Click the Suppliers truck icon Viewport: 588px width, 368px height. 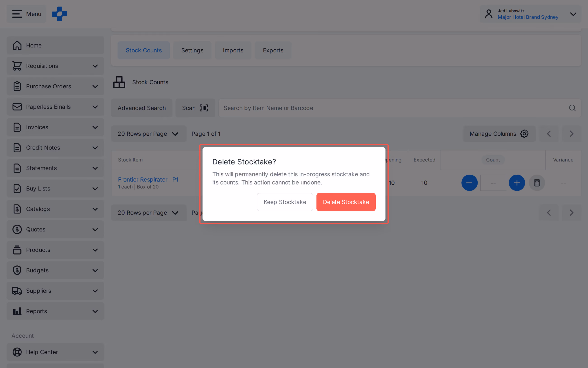17,291
